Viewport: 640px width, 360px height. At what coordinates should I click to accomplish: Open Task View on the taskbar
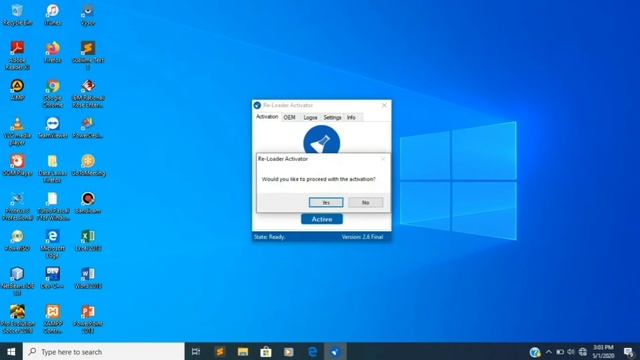pos(196,351)
